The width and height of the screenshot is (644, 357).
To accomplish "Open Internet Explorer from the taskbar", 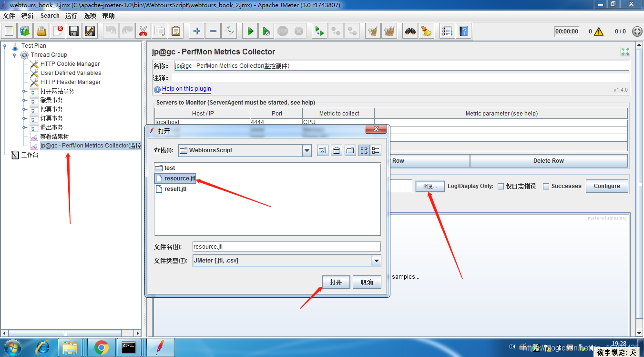I will tap(42, 347).
